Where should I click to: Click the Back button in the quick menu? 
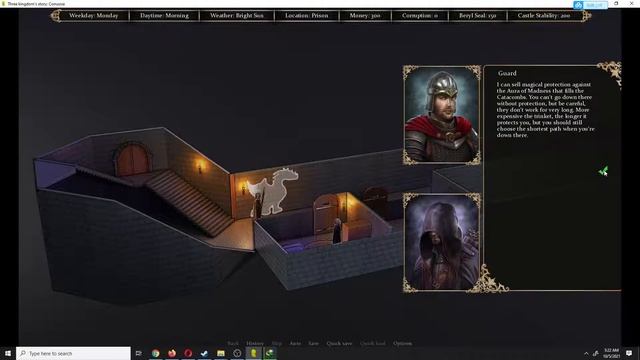(x=233, y=343)
